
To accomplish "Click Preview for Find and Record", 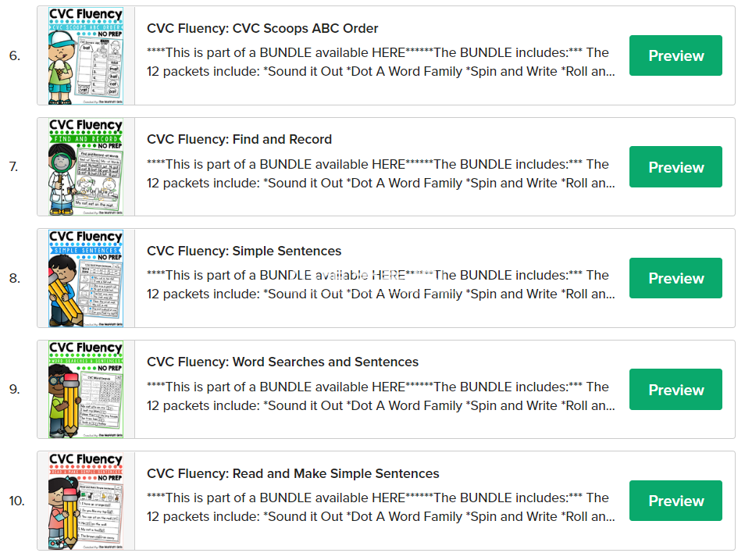I will (675, 166).
